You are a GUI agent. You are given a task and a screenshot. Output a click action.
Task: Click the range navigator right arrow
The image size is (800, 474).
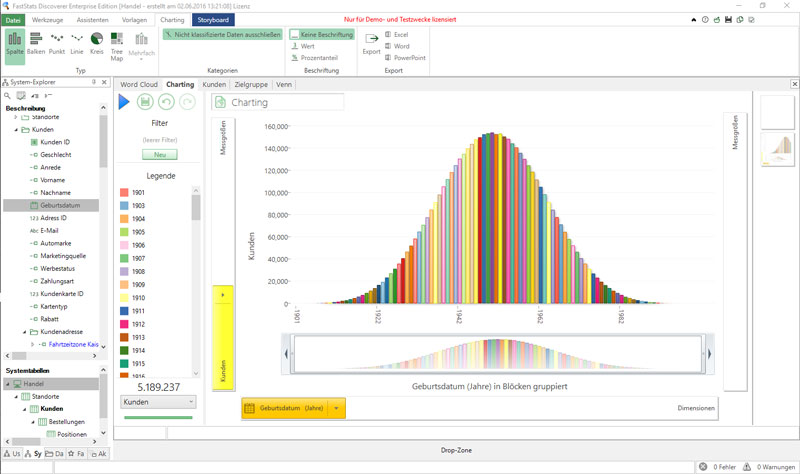click(x=710, y=354)
